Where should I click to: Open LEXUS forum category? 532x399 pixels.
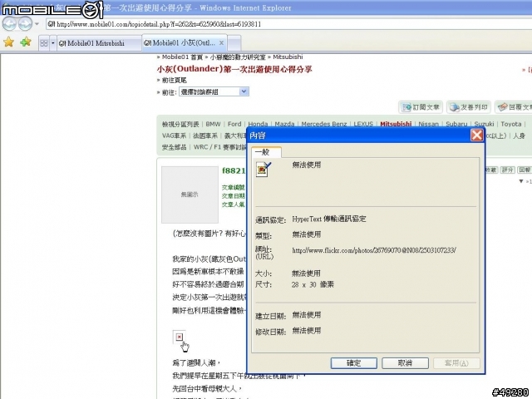pos(363,124)
